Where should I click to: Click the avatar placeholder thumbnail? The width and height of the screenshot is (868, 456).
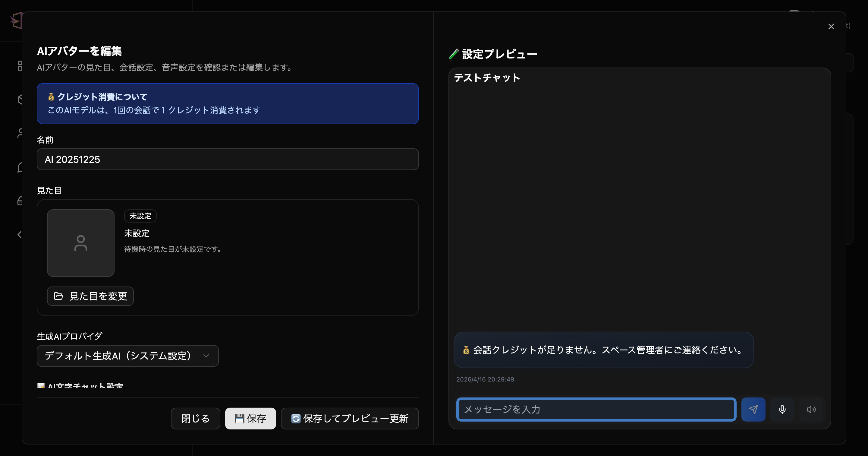tap(81, 243)
